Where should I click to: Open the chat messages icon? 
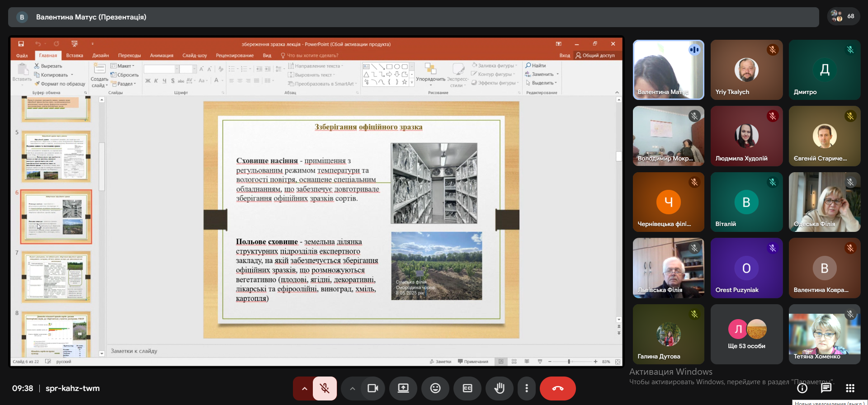826,388
